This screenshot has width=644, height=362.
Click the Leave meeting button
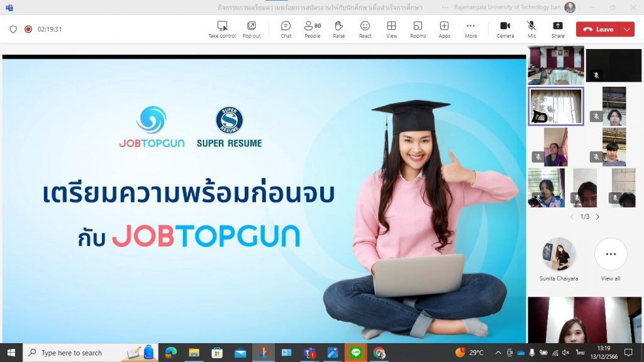point(598,29)
